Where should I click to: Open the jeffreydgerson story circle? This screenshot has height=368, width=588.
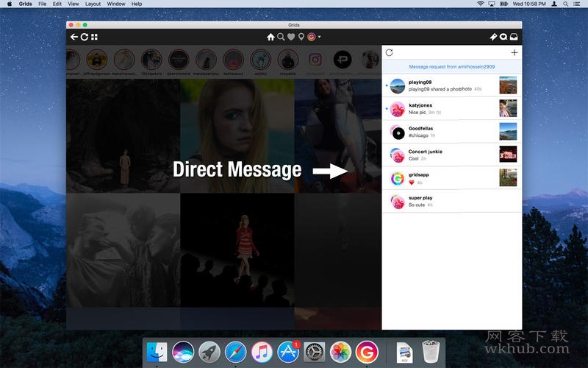[x=97, y=60]
